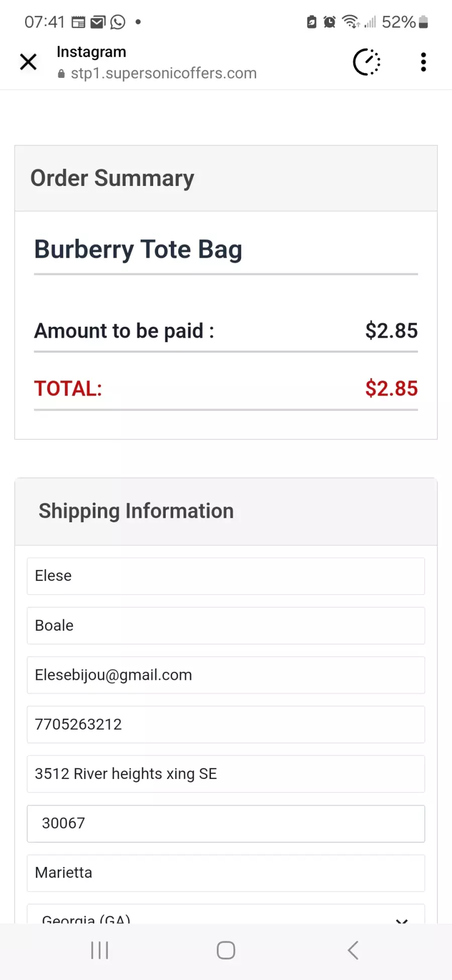Viewport: 452px width, 980px height.
Task: Edit the last name field containing Boale
Action: 226,626
